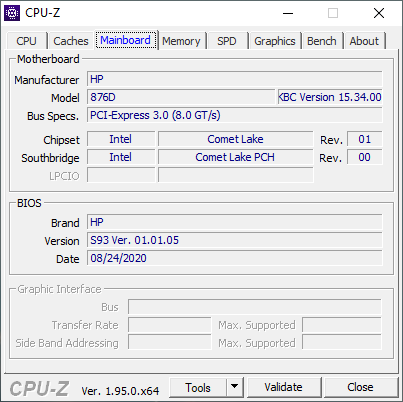Open the Bench tab
The height and width of the screenshot is (402, 403).
(x=322, y=41)
